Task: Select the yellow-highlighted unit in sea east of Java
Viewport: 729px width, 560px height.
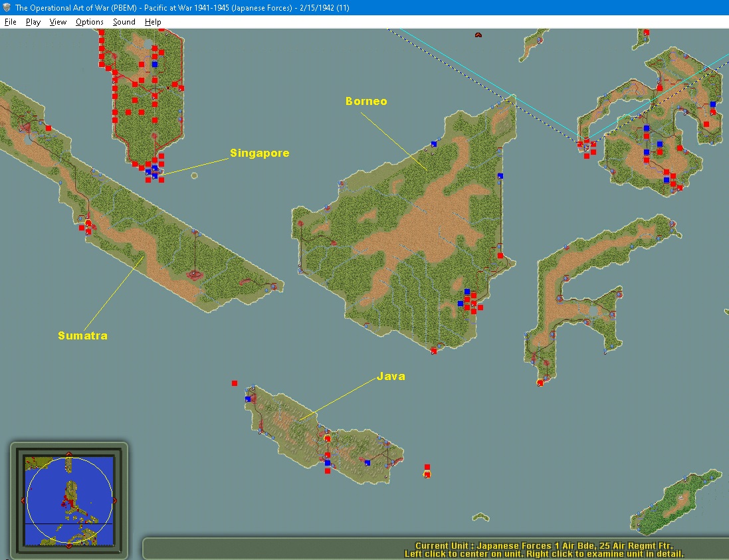Action: tap(427, 474)
